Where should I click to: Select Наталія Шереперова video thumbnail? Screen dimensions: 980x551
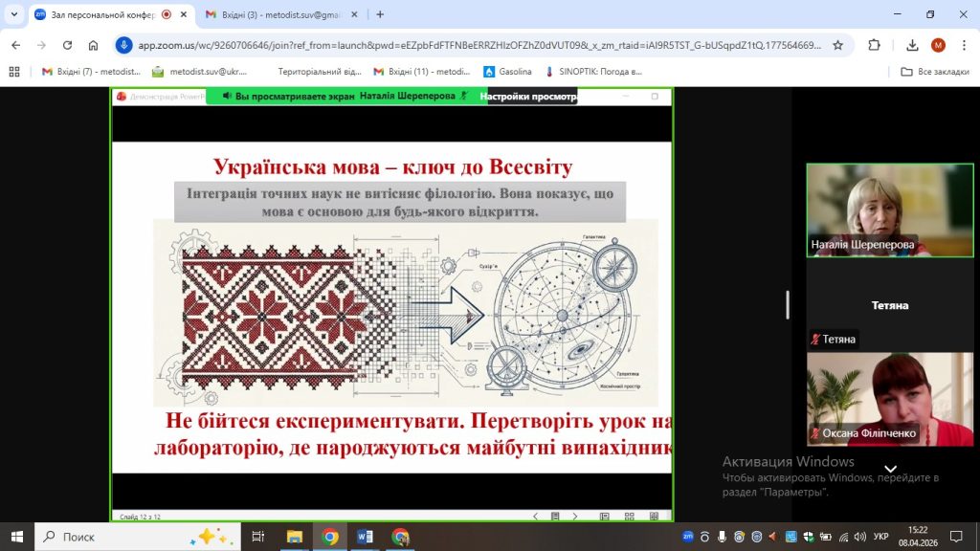pyautogui.click(x=863, y=209)
